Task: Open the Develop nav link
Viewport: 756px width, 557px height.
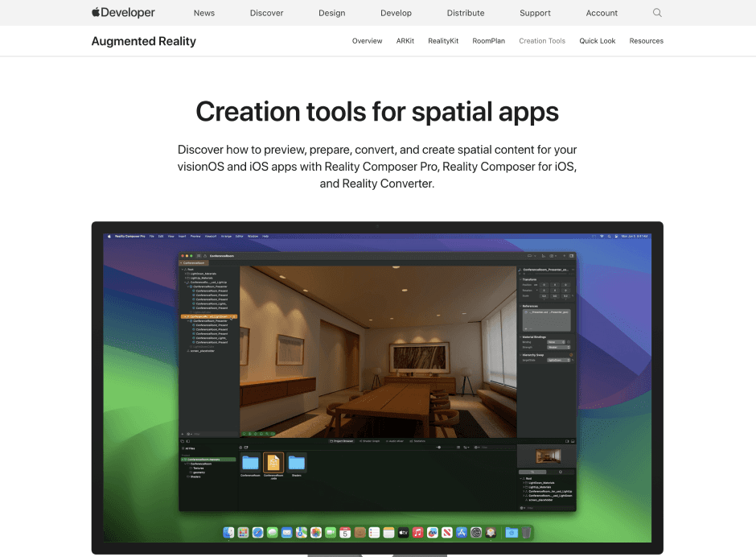Action: pyautogui.click(x=396, y=13)
